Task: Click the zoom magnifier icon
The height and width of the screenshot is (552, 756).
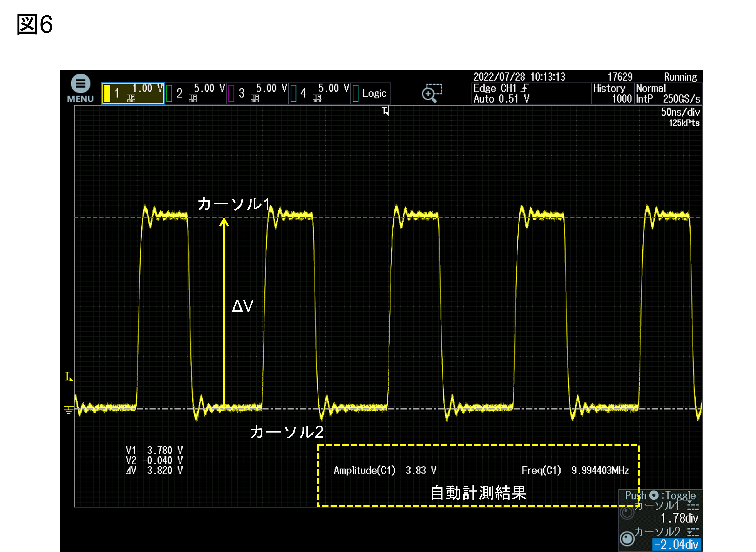Action: [432, 93]
